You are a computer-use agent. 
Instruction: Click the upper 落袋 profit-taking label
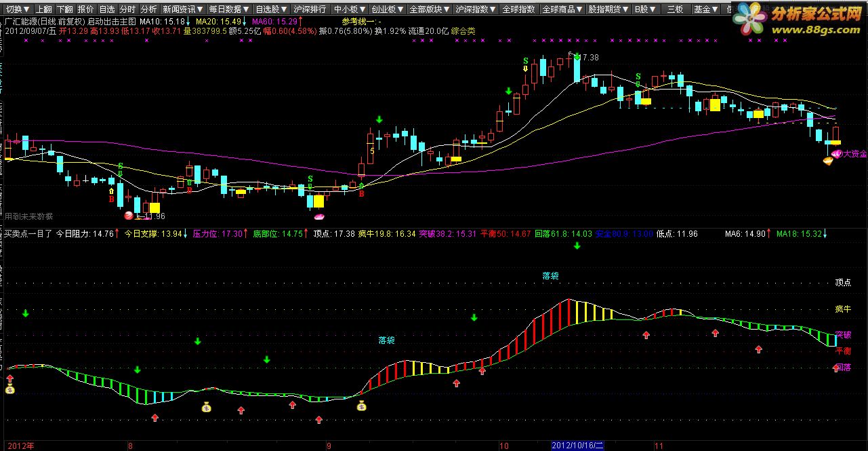coord(550,276)
